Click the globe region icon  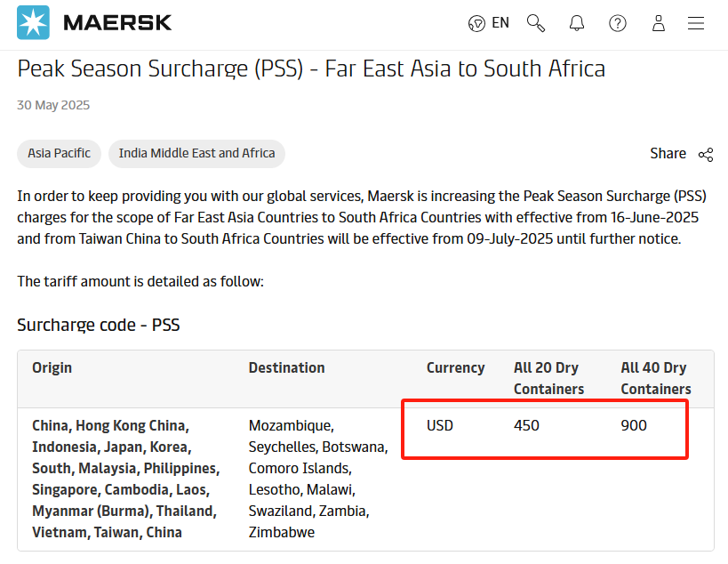click(x=476, y=23)
